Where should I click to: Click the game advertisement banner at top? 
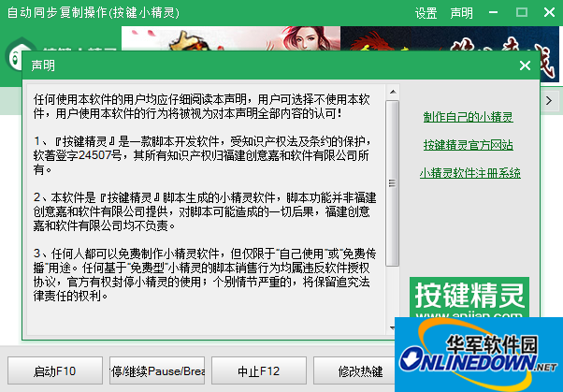tap(340, 38)
